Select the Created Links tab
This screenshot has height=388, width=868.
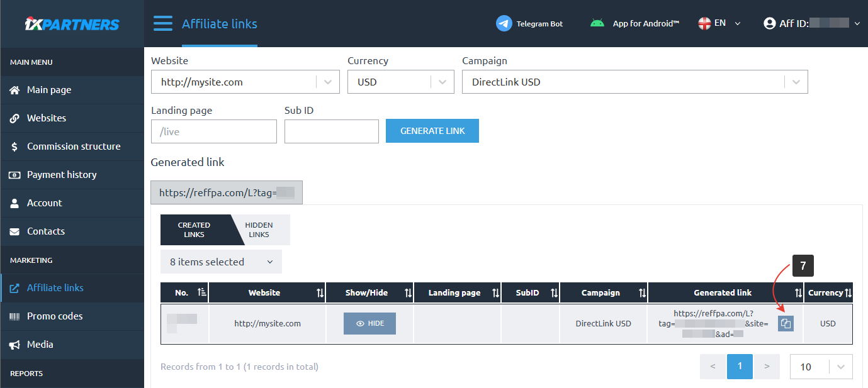click(194, 230)
